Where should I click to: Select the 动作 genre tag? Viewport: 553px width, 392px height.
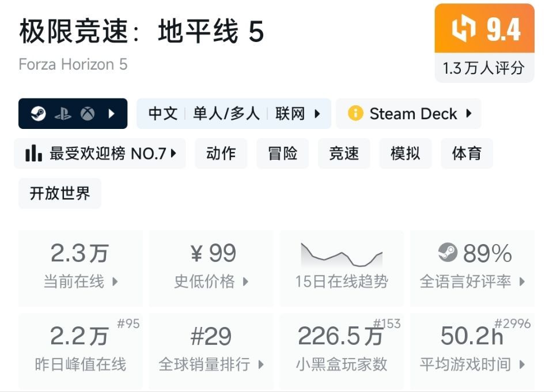click(x=221, y=153)
